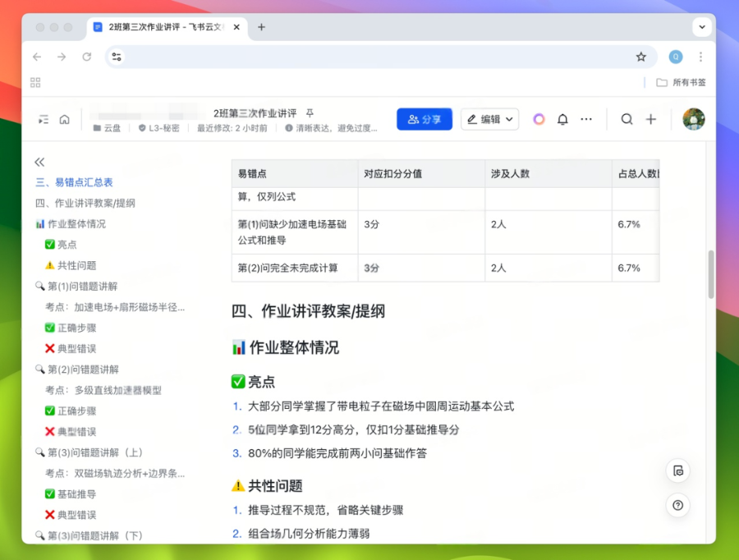This screenshot has height=560, width=739.
Task: Go back using browser back arrow
Action: click(37, 57)
